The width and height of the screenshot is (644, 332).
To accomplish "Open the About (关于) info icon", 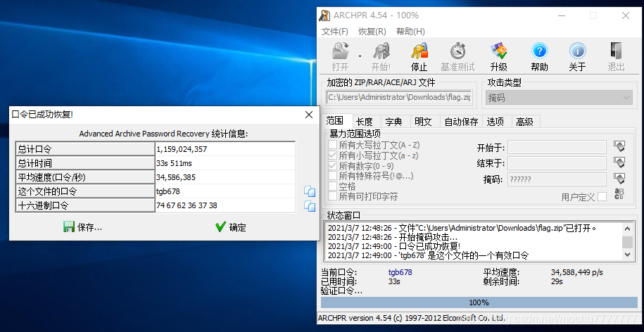I will click(x=577, y=52).
